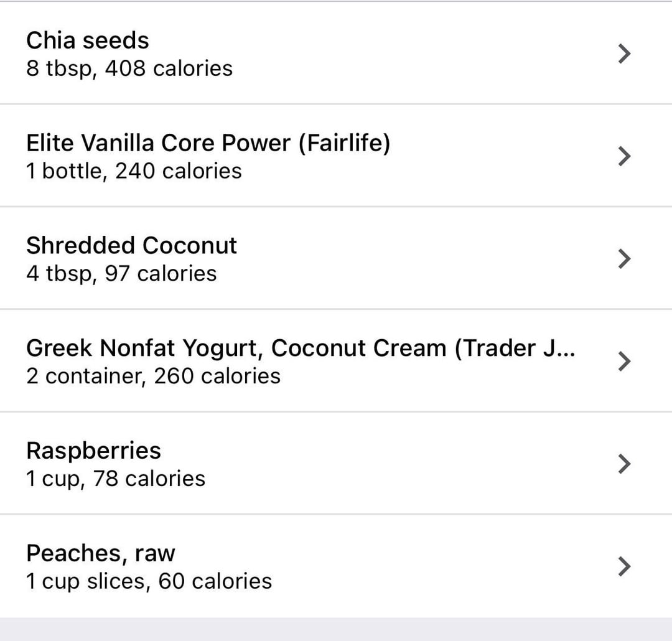Select the Raspberries food title

click(x=93, y=451)
